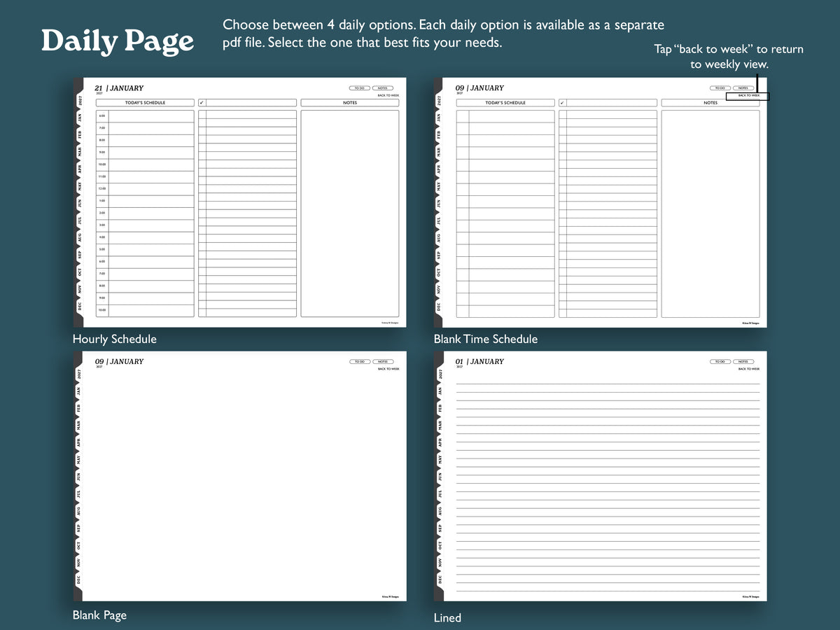This screenshot has width=840, height=630.
Task: Tap BACK TO WEEK on Blank Time Schedule page
Action: pyautogui.click(x=748, y=95)
